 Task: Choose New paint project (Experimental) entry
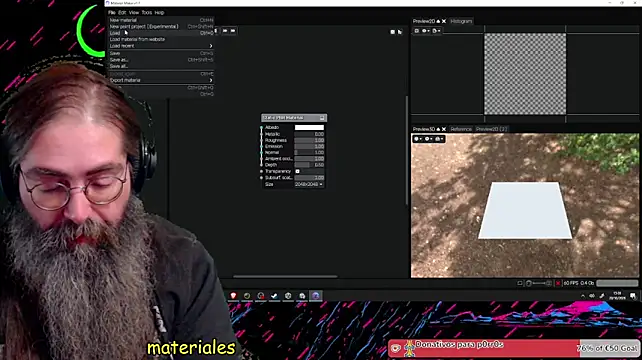161,26
